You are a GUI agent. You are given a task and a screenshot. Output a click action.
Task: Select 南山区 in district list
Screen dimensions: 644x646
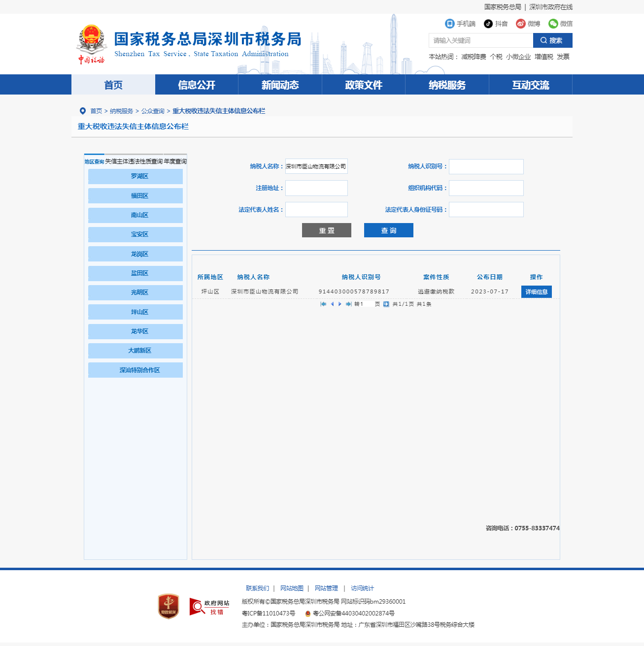(x=136, y=215)
